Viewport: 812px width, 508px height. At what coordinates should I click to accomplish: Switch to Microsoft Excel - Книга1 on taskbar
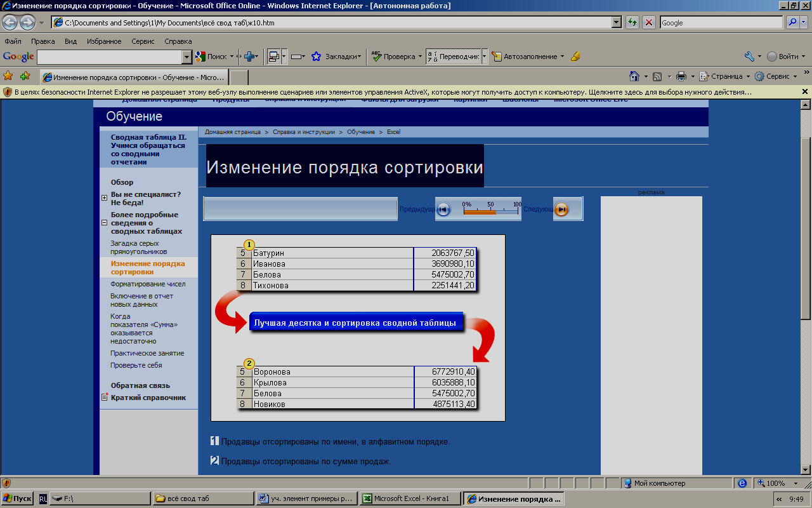pyautogui.click(x=410, y=498)
